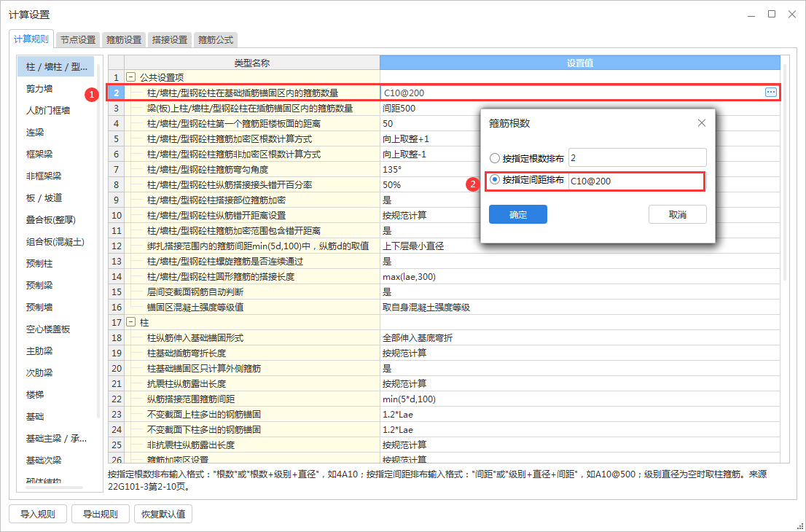Select 基础次梁 in the sidebar

(x=44, y=460)
